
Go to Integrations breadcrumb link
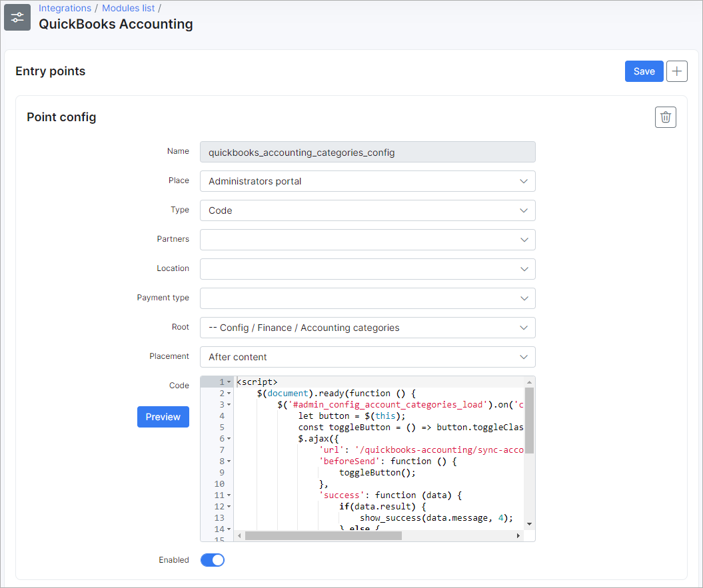(x=65, y=8)
